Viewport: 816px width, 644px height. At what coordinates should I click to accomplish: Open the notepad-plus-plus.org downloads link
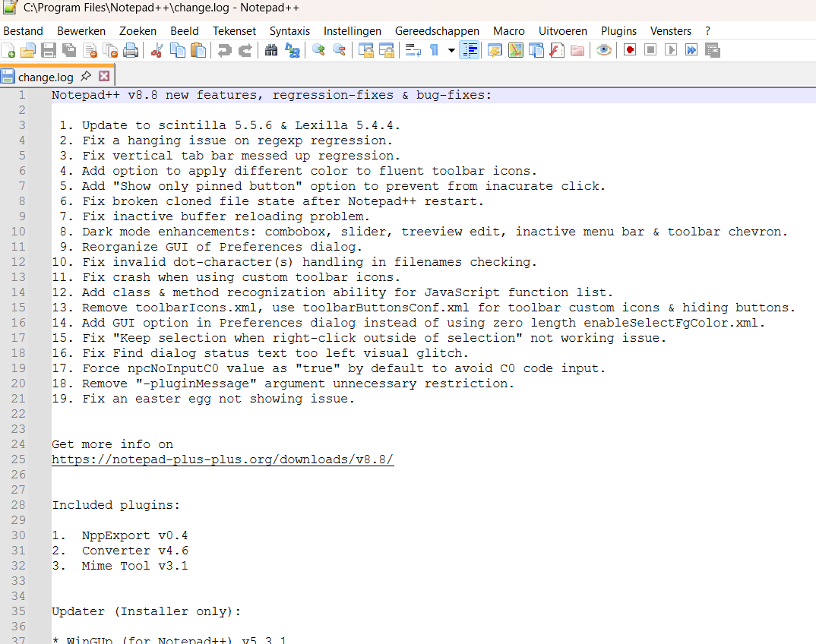tap(223, 459)
